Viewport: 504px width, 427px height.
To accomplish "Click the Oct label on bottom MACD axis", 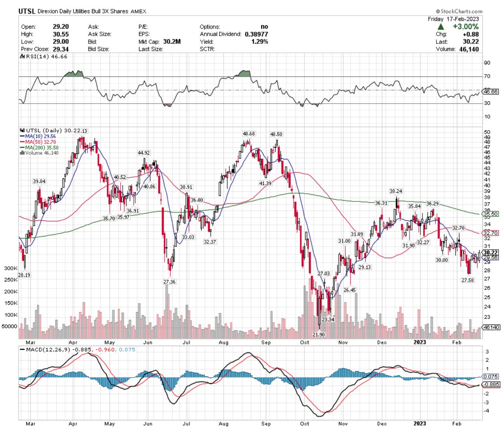I will point(304,424).
